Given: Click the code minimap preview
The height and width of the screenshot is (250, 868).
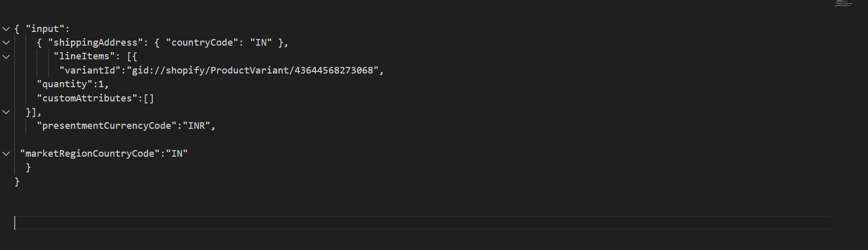Looking at the screenshot, I should tap(843, 4).
